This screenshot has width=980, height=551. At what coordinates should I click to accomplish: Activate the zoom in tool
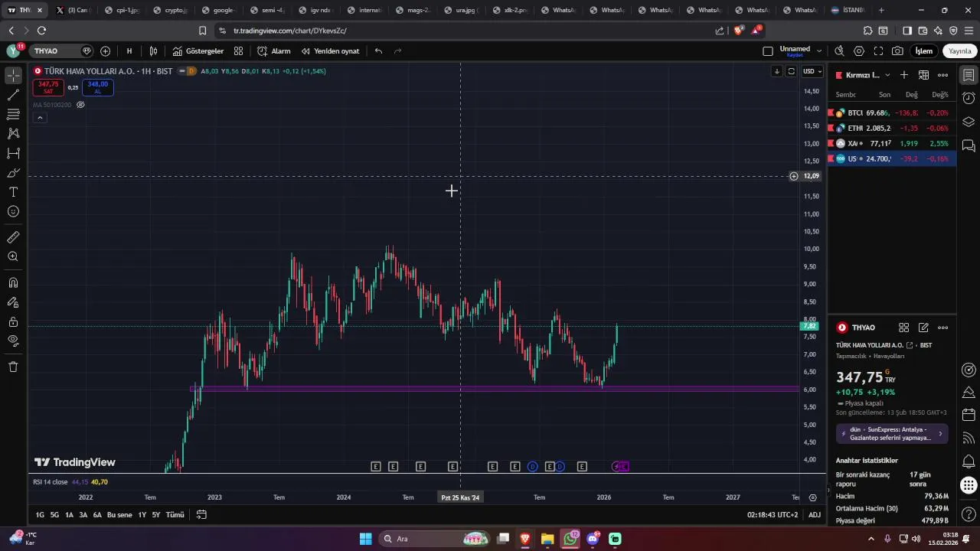point(13,256)
